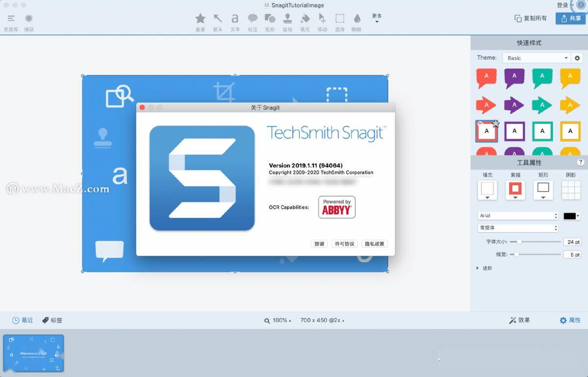Click the Snagit S logo in About dialog
This screenshot has height=377, width=588.
click(202, 178)
